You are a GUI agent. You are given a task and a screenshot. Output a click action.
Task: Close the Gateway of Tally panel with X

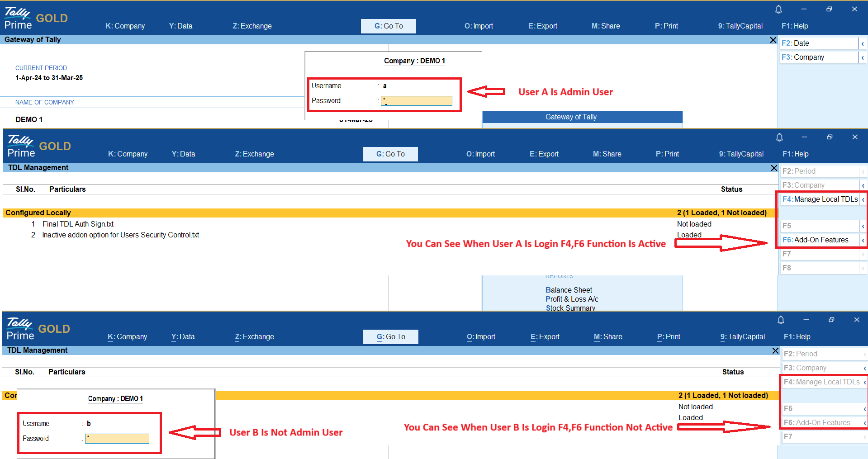pos(773,40)
